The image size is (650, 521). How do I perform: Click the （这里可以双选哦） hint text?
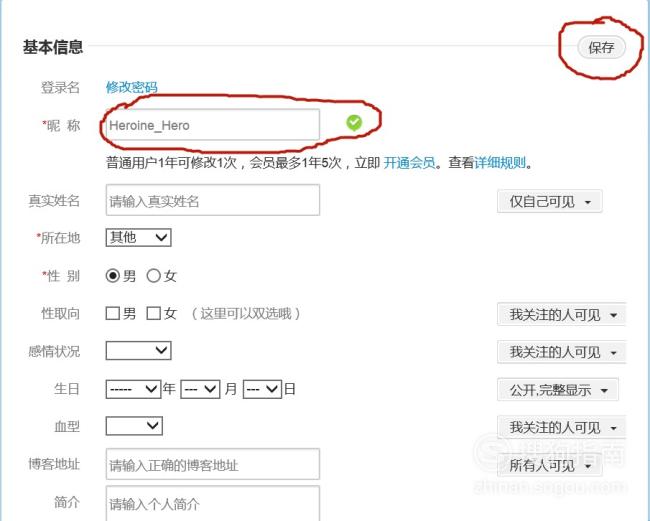tap(245, 314)
